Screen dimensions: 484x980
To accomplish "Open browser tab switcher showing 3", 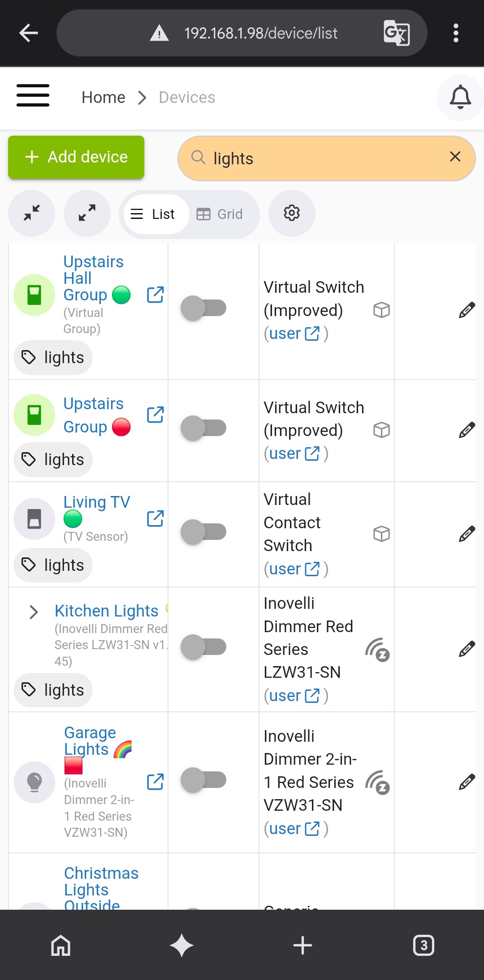I will click(x=423, y=945).
